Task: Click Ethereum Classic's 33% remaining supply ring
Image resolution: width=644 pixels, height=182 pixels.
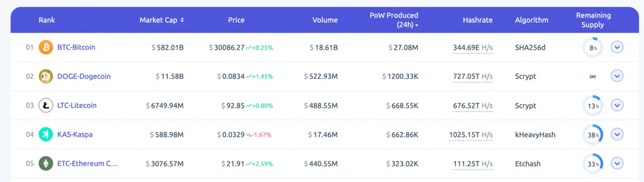Action: tap(592, 164)
